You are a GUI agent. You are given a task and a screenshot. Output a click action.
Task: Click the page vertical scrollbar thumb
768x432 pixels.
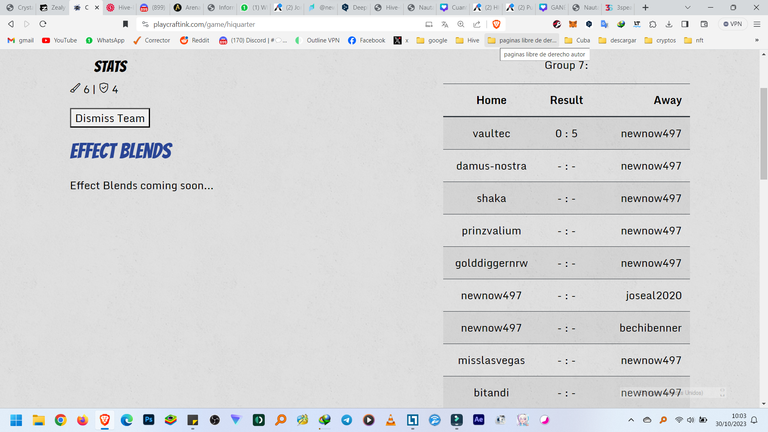point(764,133)
